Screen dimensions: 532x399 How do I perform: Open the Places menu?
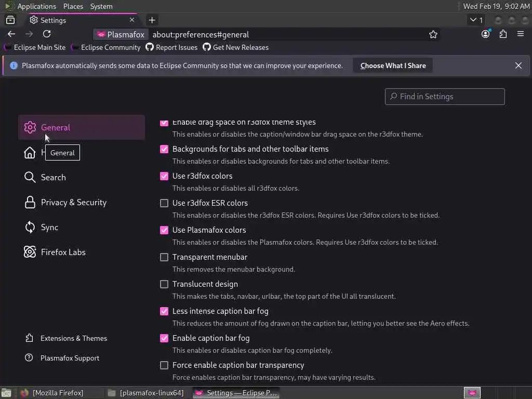click(73, 6)
